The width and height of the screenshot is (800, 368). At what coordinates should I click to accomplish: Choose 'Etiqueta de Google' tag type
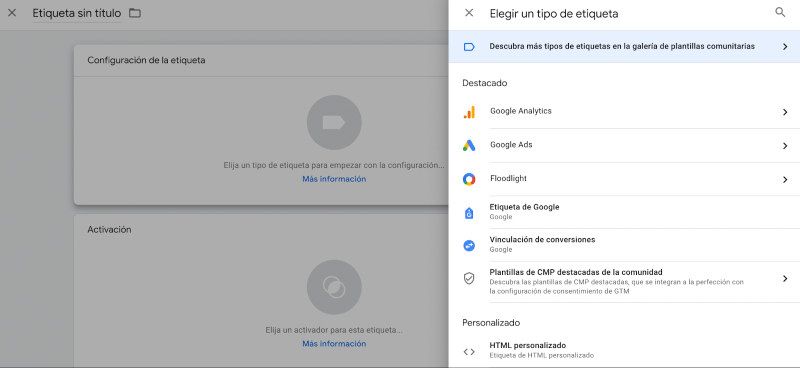[x=624, y=212]
